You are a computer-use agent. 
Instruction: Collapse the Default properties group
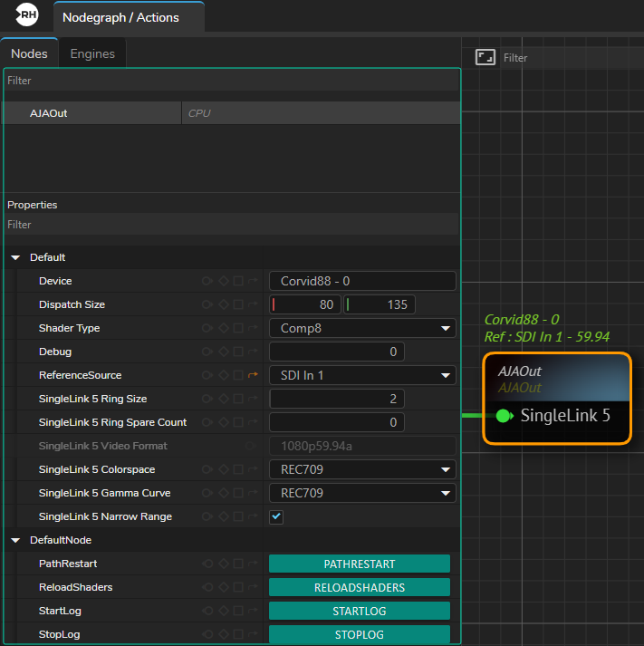click(15, 257)
